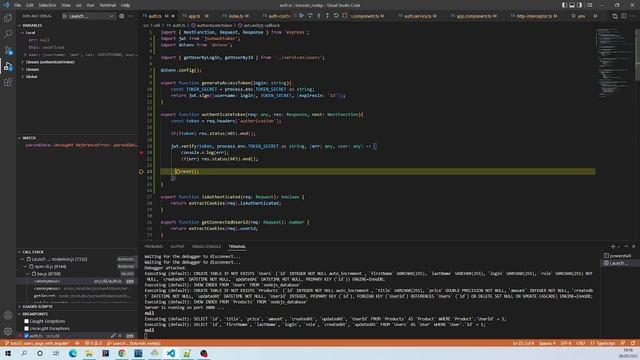Viewport: 640px width, 360px height.
Task: Expand the Global scope
Action: tap(23, 76)
